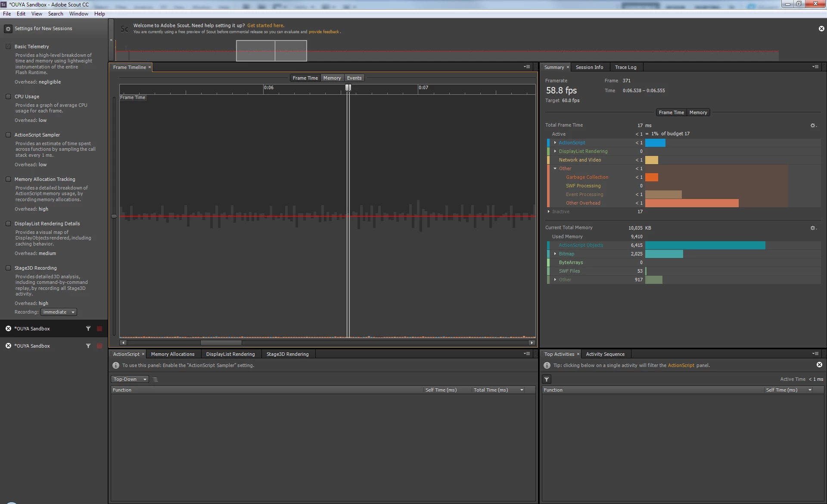Click the Frame Timeline horizontal scrollbar thumb
827x504 pixels.
pos(221,343)
